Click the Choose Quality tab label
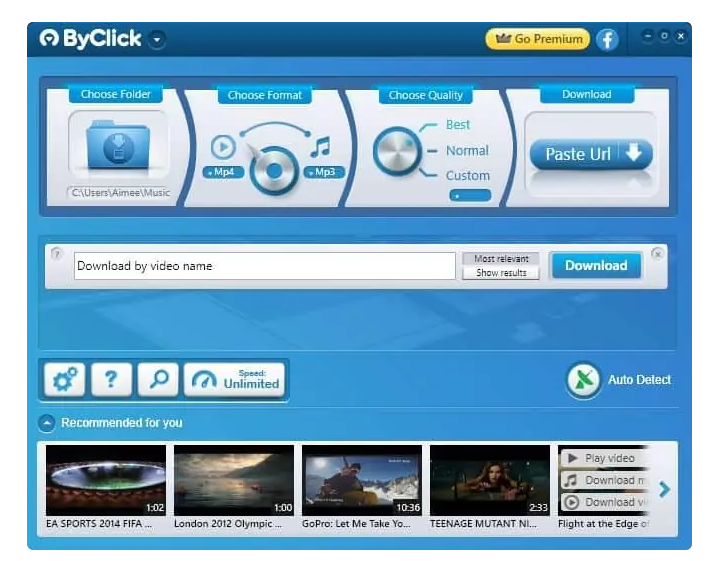 (425, 95)
